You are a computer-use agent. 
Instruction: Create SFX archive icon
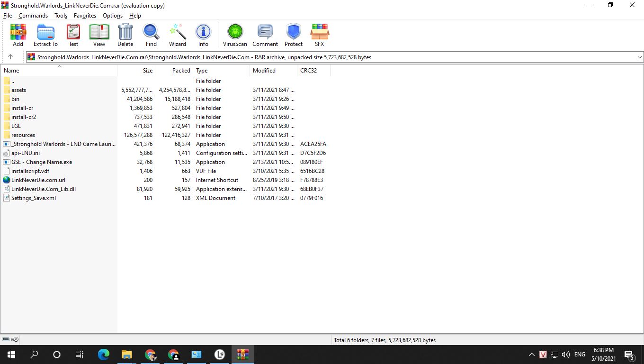(320, 36)
